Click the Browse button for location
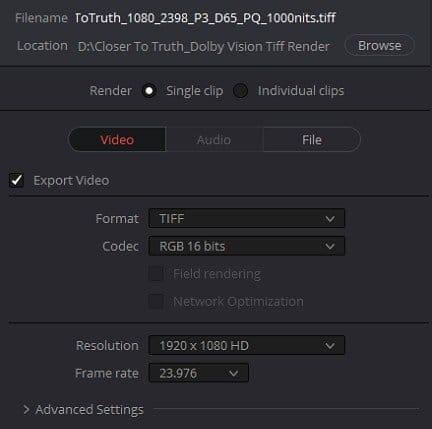 click(379, 45)
